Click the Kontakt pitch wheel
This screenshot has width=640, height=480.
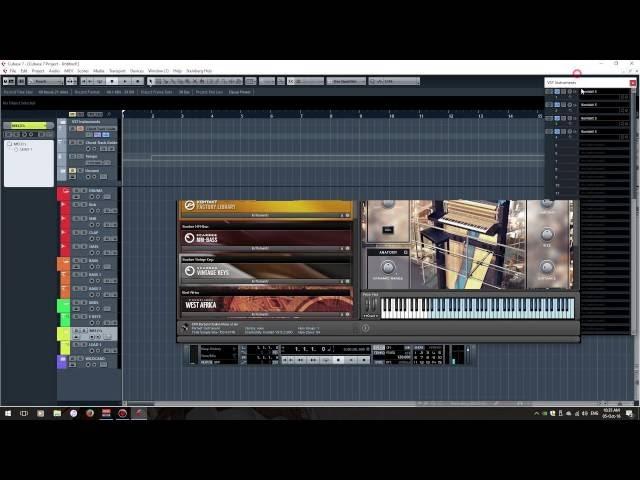[367, 304]
